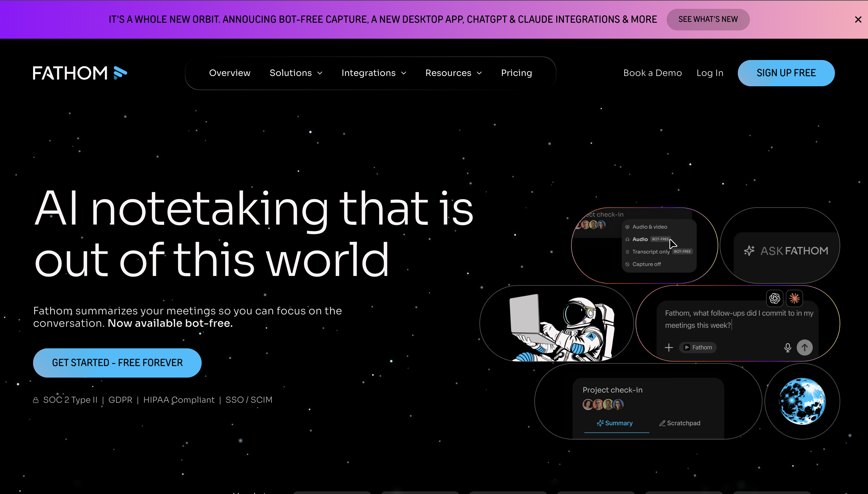Click participant avatars under Project check-in
868x494 pixels.
[x=603, y=404]
